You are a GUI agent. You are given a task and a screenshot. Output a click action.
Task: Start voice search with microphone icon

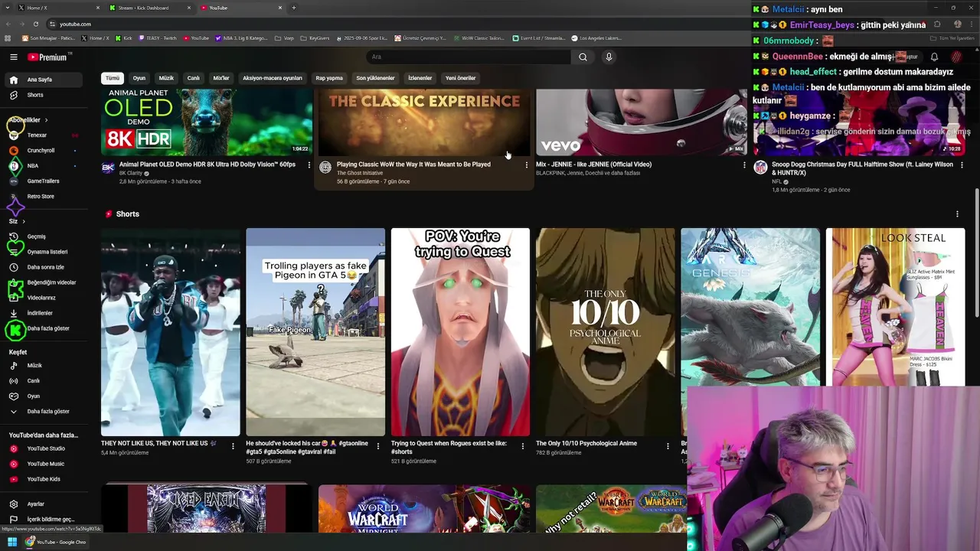609,57
